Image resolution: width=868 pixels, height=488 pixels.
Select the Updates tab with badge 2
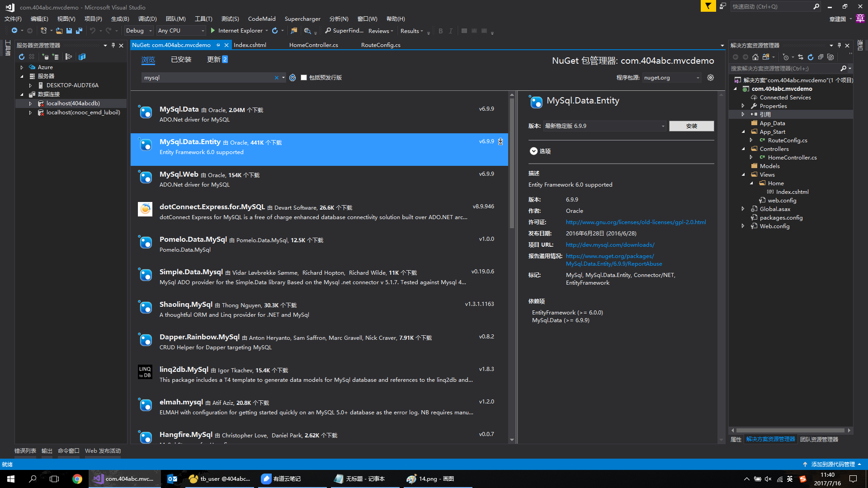click(217, 60)
